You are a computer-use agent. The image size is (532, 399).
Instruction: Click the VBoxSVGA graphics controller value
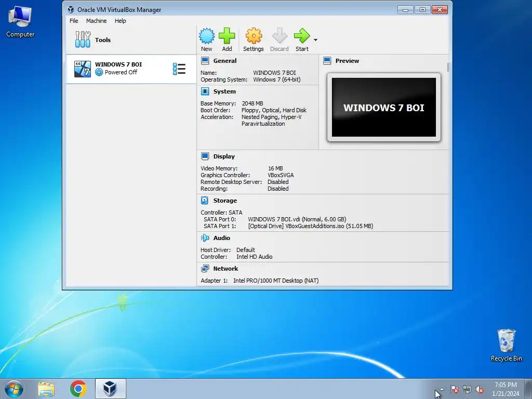click(x=281, y=175)
